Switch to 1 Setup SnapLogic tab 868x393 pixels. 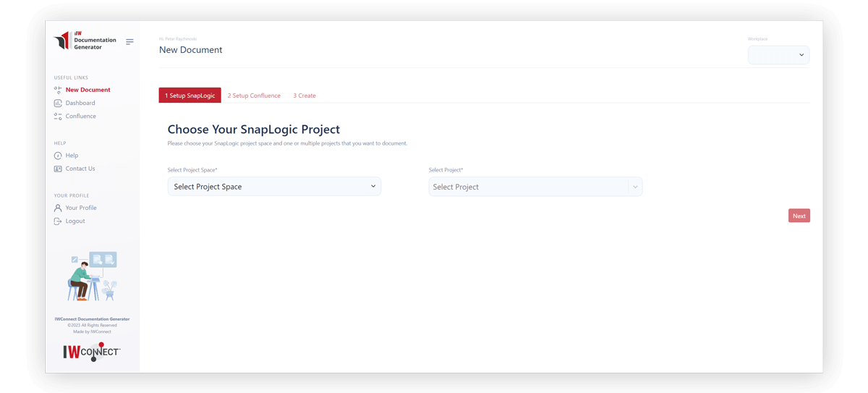(x=190, y=96)
